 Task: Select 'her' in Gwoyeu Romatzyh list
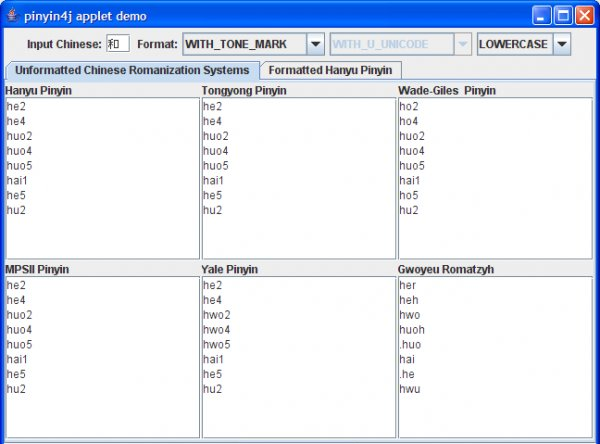(408, 285)
